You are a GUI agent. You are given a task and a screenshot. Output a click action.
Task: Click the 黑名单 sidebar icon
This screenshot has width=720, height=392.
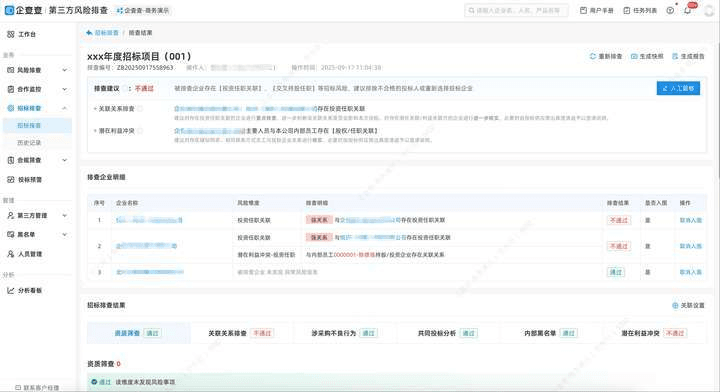click(x=11, y=234)
